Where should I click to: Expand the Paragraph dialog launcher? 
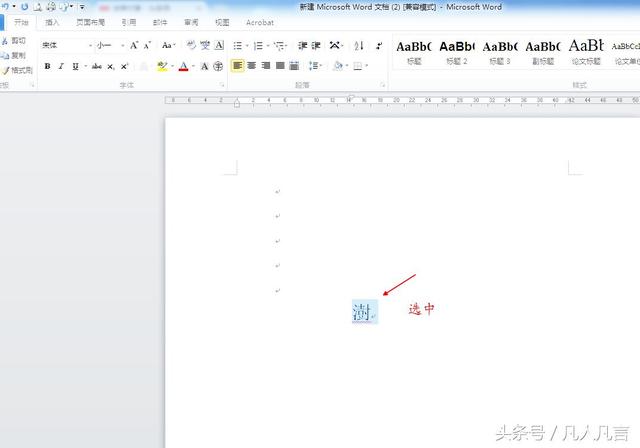pyautogui.click(x=382, y=85)
